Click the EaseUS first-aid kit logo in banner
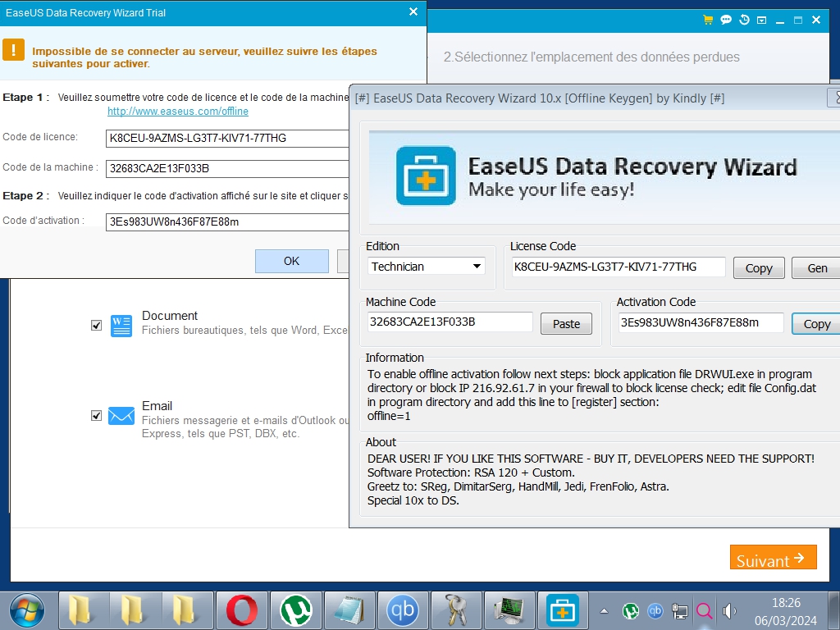840x630 pixels. (x=426, y=176)
